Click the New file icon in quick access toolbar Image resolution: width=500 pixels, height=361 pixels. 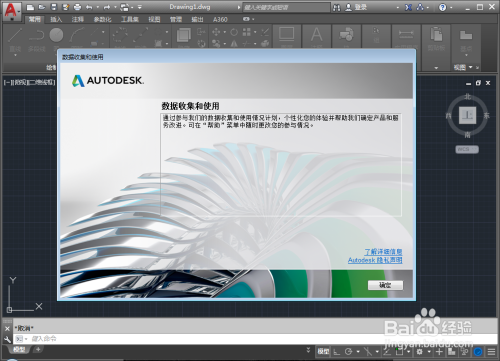(x=30, y=7)
